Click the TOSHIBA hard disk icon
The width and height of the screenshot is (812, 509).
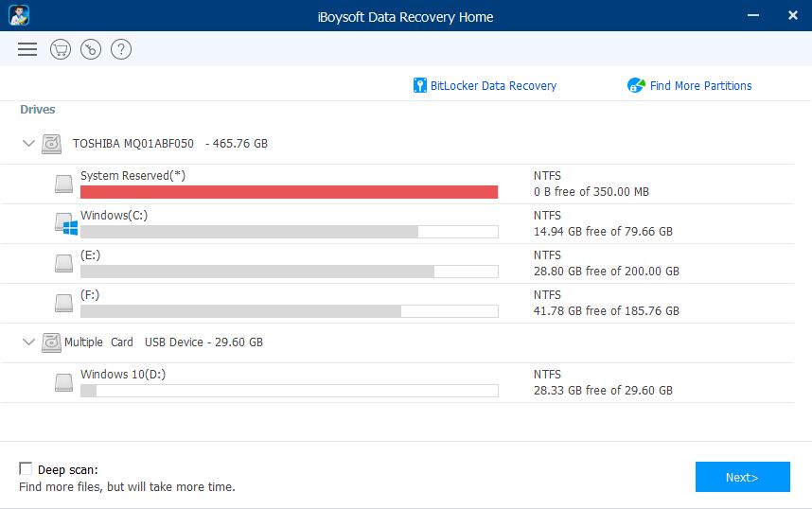click(x=52, y=144)
